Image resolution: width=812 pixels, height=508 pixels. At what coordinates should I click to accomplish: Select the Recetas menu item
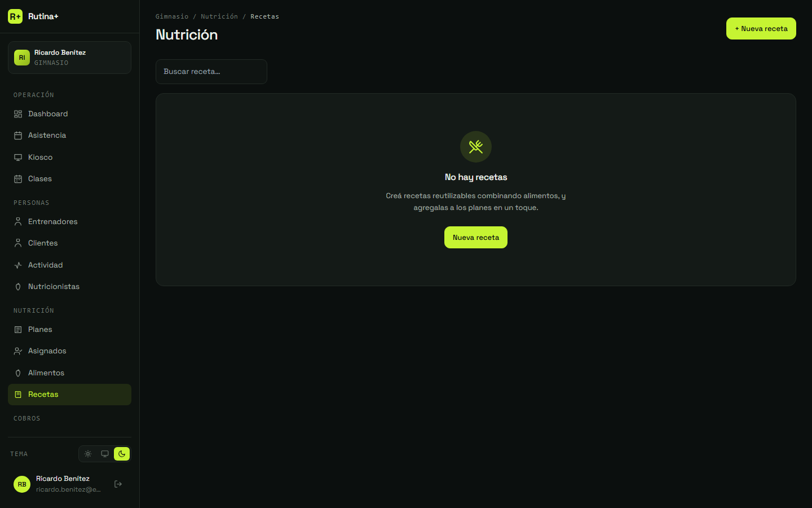coord(69,395)
